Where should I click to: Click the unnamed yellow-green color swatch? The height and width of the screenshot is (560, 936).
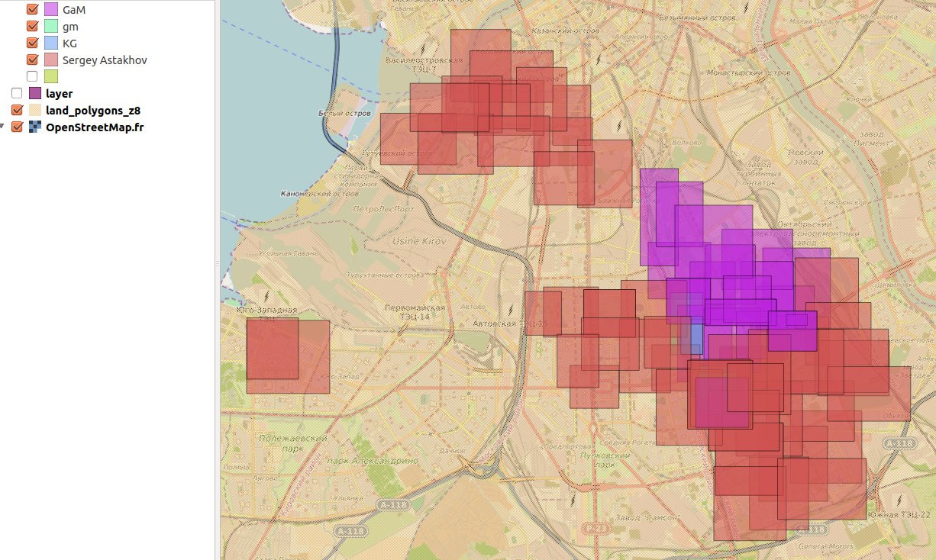click(51, 76)
